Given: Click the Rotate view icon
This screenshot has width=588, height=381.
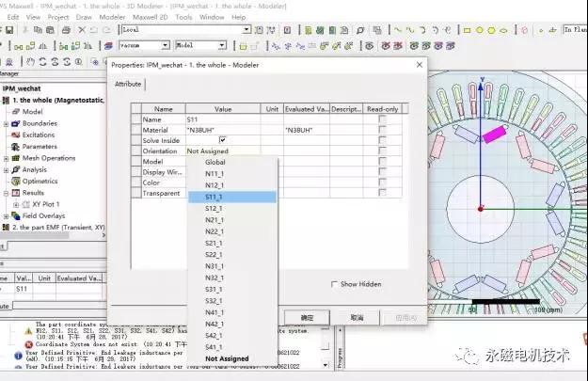Looking at the screenshot, I should coord(42,61).
